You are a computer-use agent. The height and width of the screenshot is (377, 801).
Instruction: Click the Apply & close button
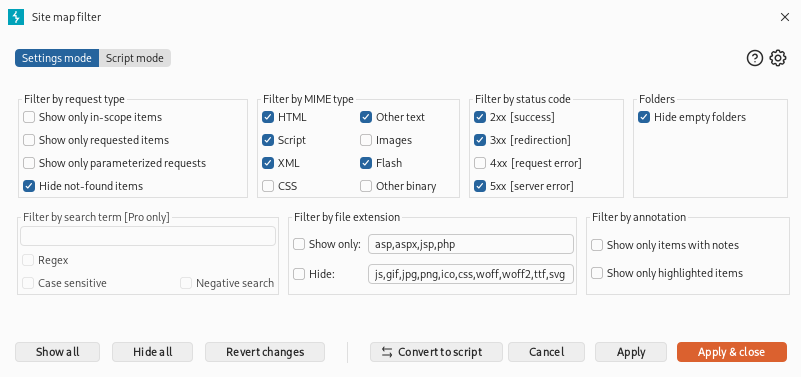(732, 352)
